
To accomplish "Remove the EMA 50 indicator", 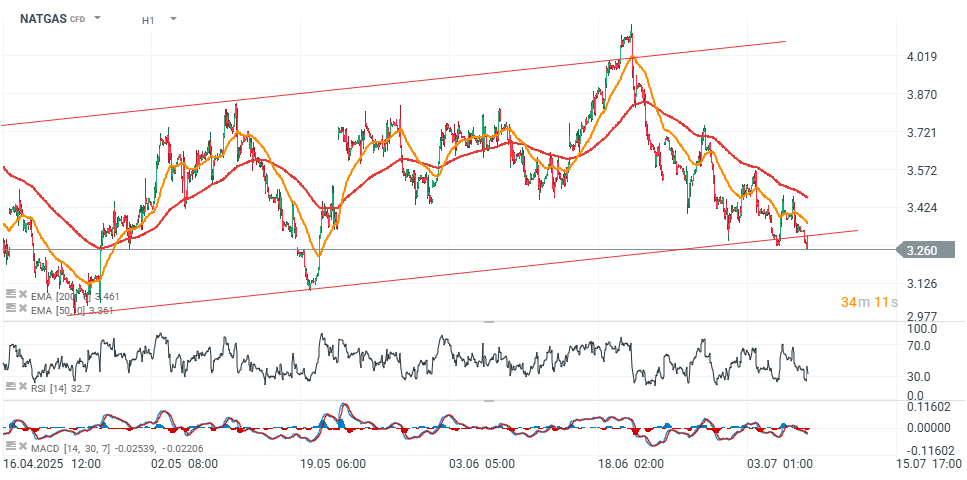I will pos(22,307).
